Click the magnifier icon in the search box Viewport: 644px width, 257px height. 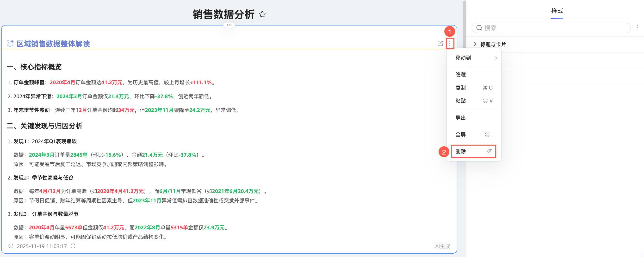[x=479, y=28]
